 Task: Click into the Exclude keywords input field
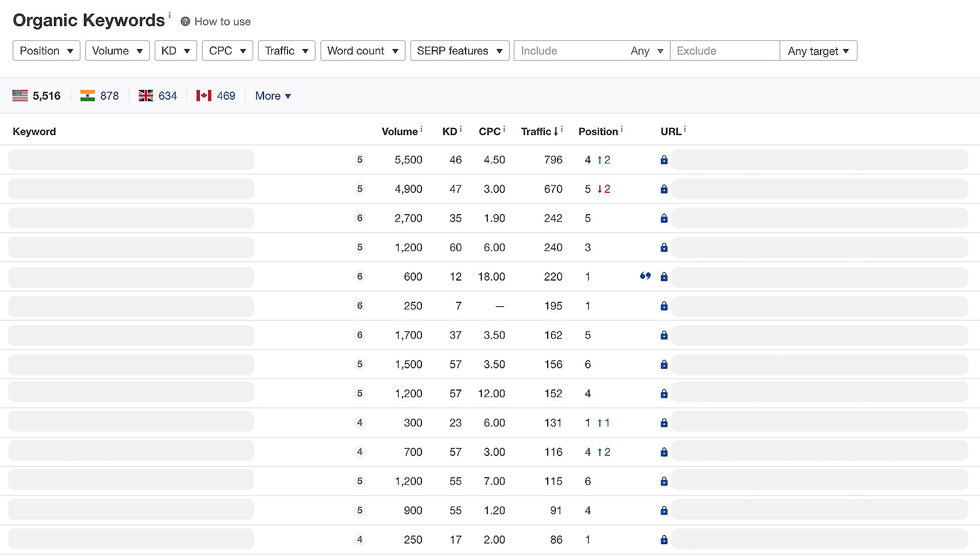(724, 51)
